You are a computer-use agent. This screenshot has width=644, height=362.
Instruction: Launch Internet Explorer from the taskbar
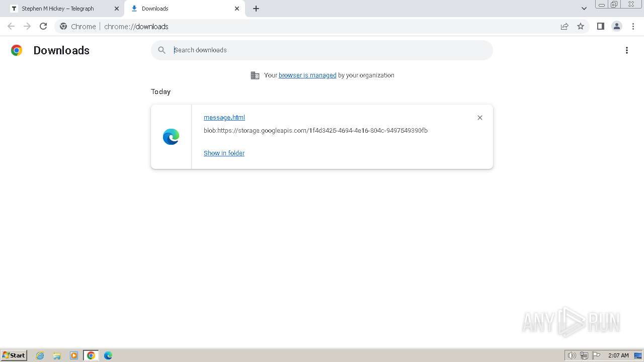point(40,355)
